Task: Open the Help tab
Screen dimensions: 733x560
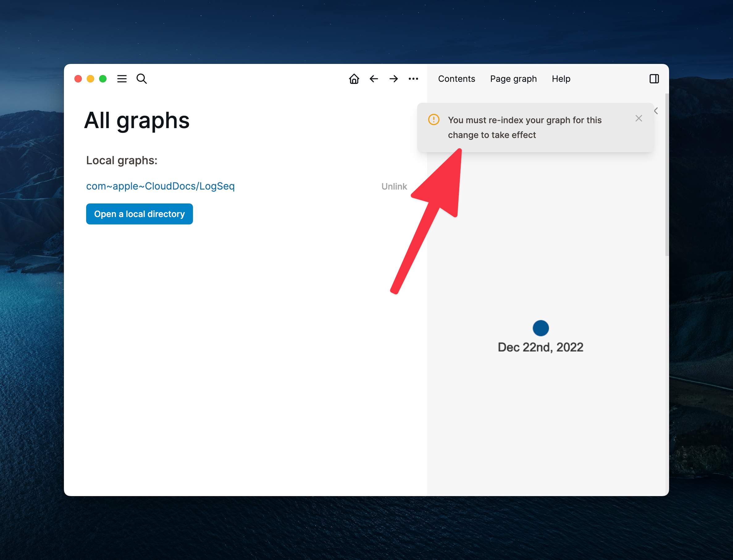Action: click(561, 79)
